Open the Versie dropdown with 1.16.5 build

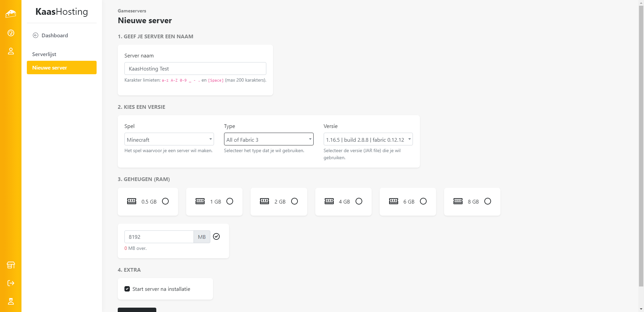pos(368,139)
